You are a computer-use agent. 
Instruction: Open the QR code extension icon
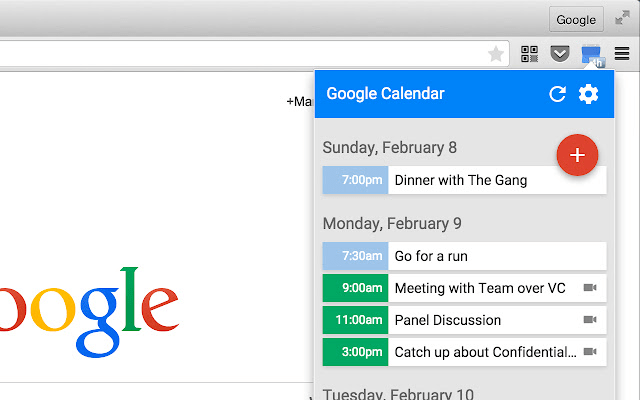[530, 54]
